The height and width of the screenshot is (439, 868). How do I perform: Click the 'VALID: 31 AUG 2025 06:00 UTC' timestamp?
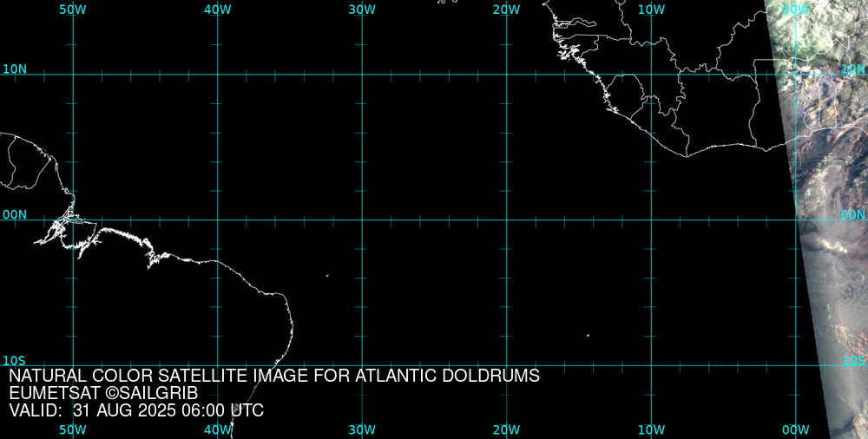pos(136,410)
